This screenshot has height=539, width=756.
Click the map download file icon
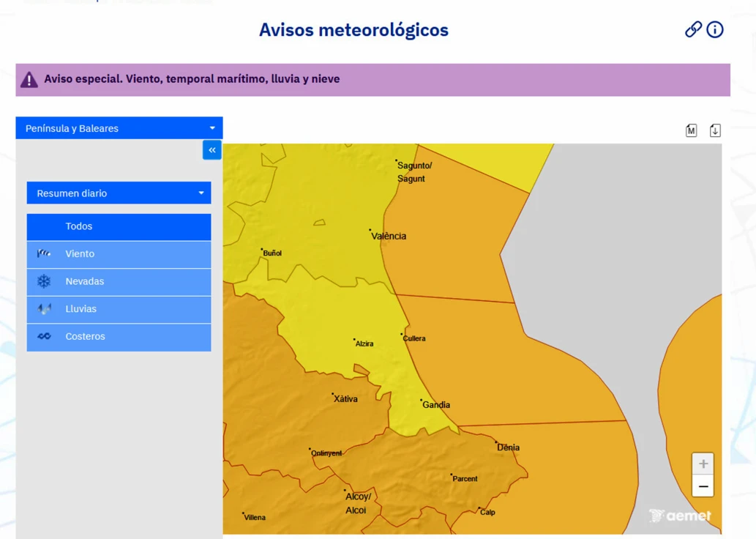pos(714,129)
